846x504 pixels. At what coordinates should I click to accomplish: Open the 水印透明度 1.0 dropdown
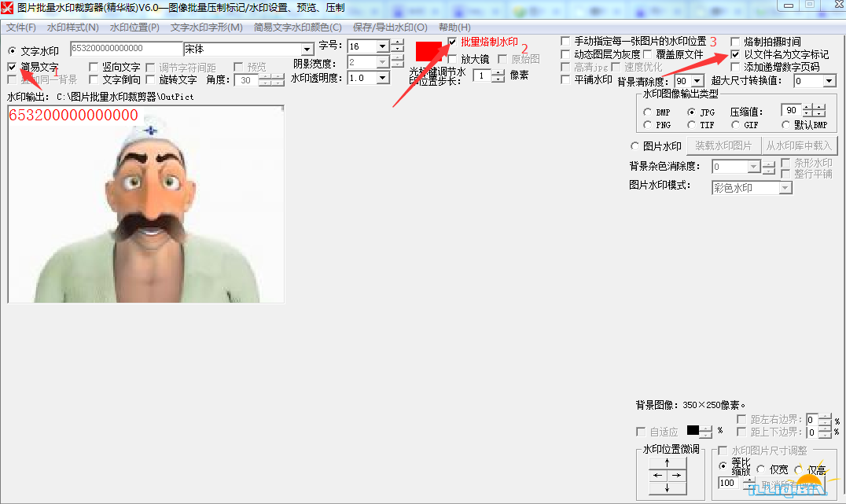point(383,79)
